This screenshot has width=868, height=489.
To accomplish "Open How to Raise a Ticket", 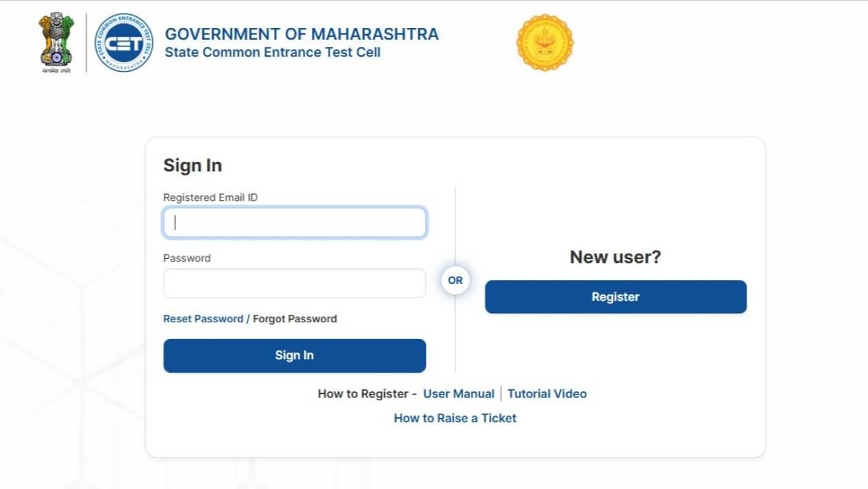I will click(455, 418).
